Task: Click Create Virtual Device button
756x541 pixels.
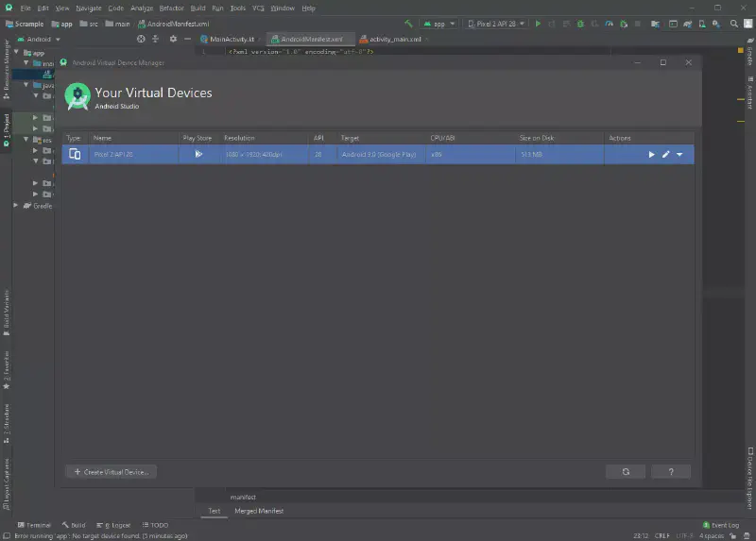Action: pos(111,471)
